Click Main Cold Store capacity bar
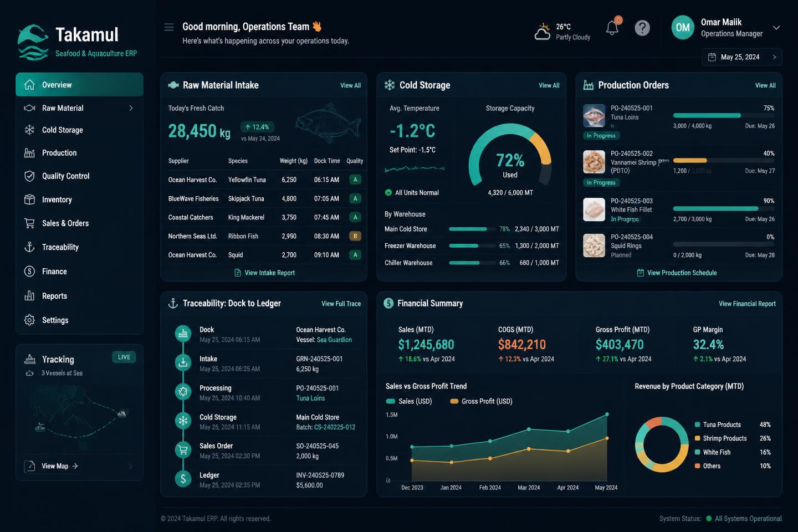 point(472,229)
